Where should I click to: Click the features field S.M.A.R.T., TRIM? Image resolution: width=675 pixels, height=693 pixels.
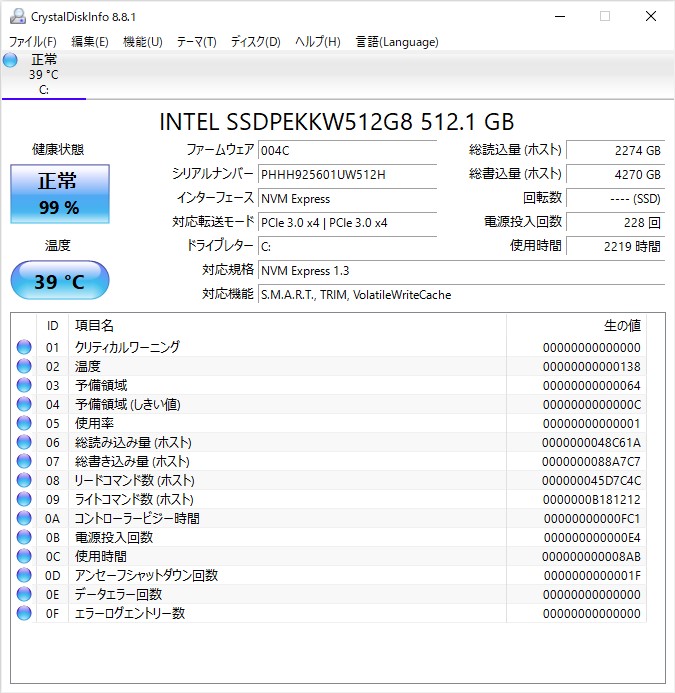(x=461, y=294)
